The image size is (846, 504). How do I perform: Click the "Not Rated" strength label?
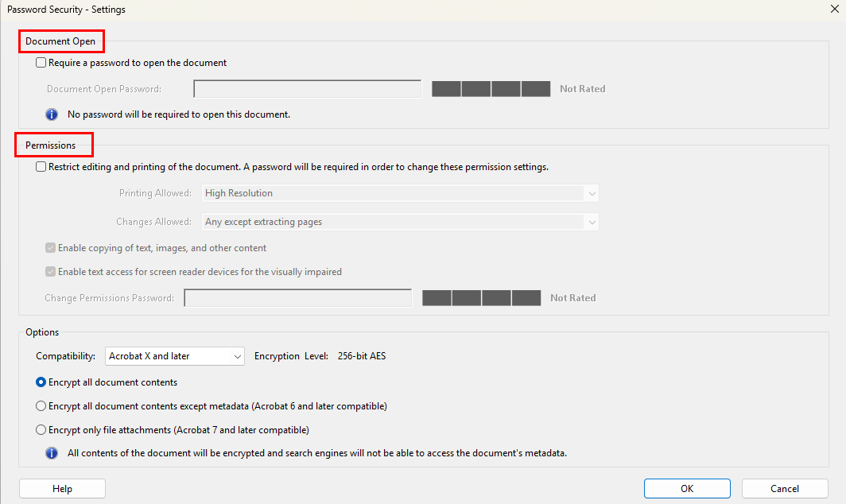pos(581,88)
